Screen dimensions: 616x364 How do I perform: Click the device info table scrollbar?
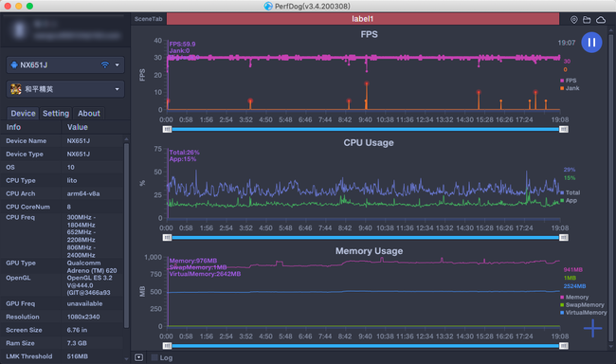[126, 235]
